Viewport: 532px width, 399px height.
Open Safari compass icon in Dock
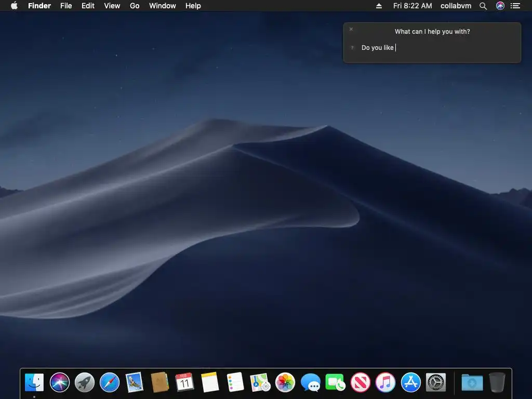click(x=110, y=382)
